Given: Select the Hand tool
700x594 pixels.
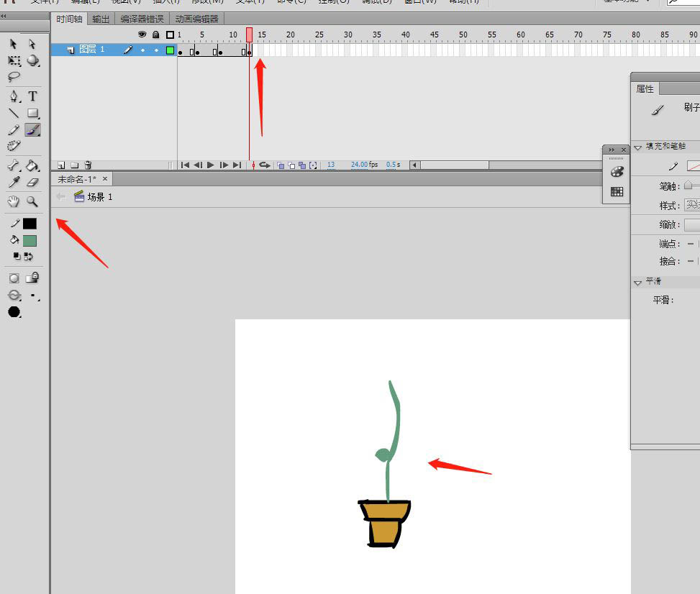Looking at the screenshot, I should point(14,202).
